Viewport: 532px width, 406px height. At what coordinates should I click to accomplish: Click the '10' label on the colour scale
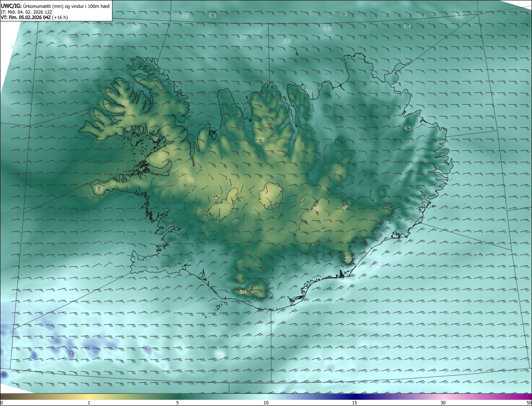tap(266, 403)
